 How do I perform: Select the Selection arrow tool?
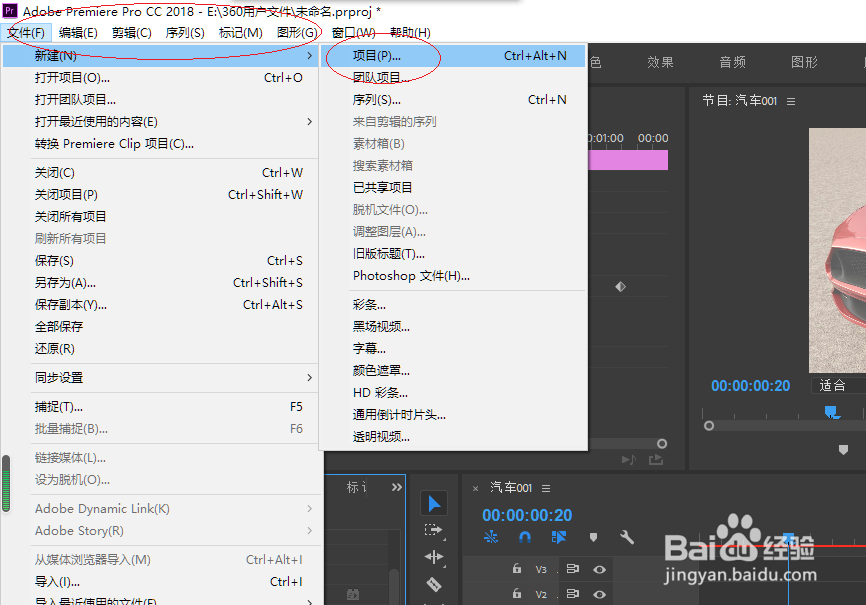(x=434, y=503)
